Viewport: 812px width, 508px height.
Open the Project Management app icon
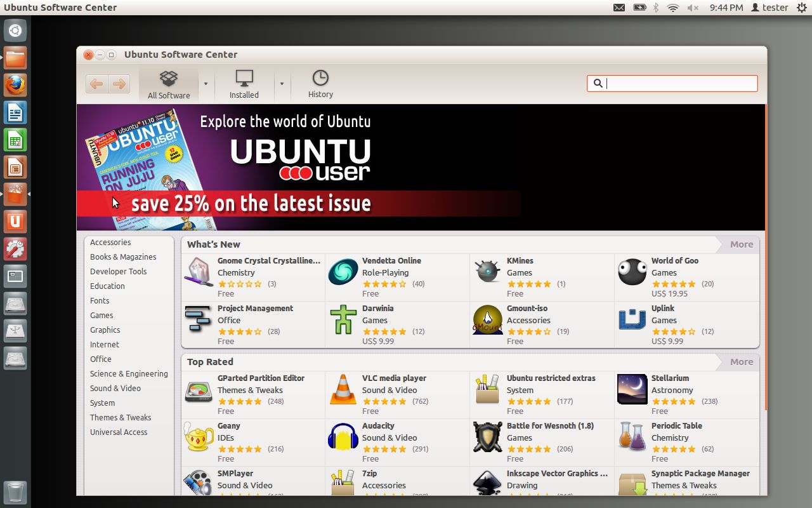(x=199, y=320)
